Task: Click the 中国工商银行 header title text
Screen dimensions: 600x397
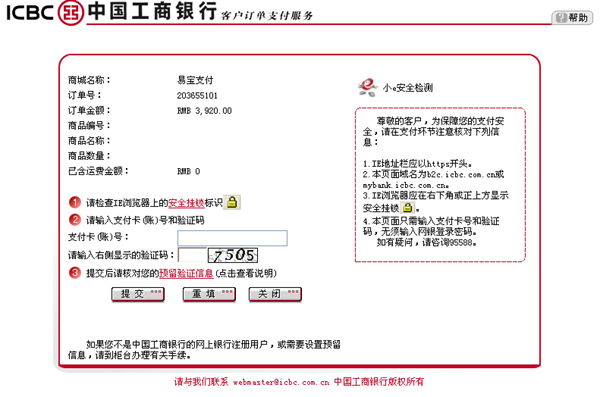Action: [x=152, y=11]
